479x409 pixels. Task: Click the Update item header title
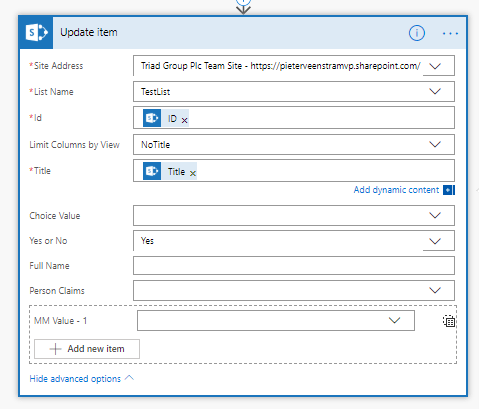89,32
